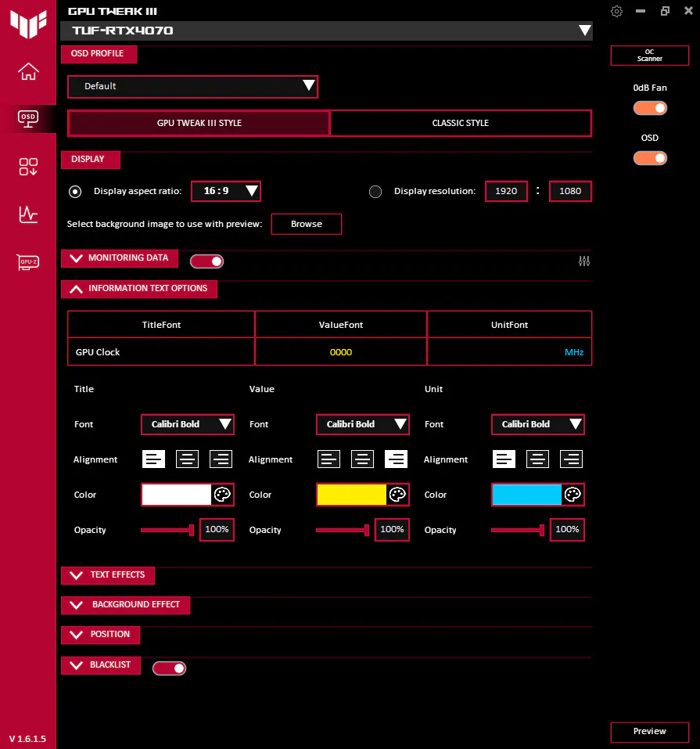
Task: Click the Title opacity slider
Action: tap(167, 530)
